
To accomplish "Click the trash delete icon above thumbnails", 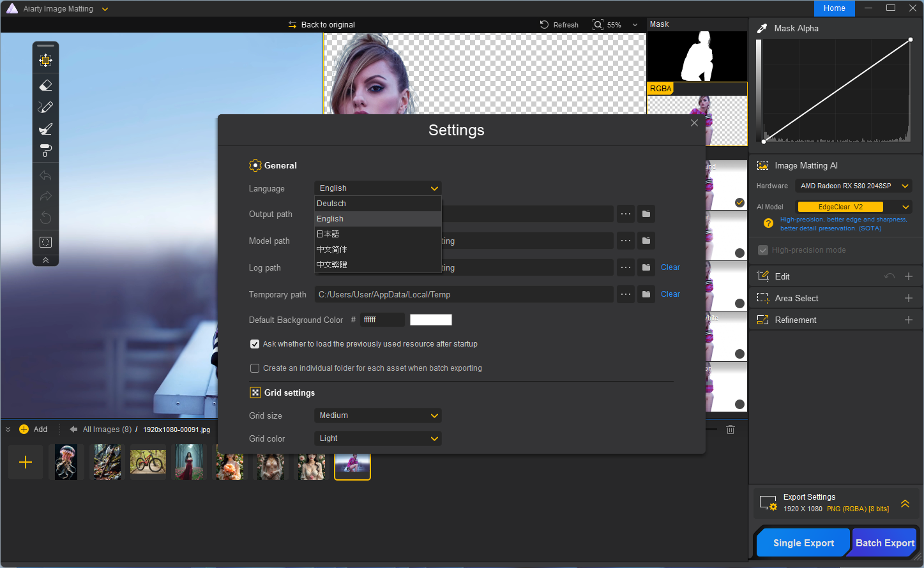I will coord(731,430).
